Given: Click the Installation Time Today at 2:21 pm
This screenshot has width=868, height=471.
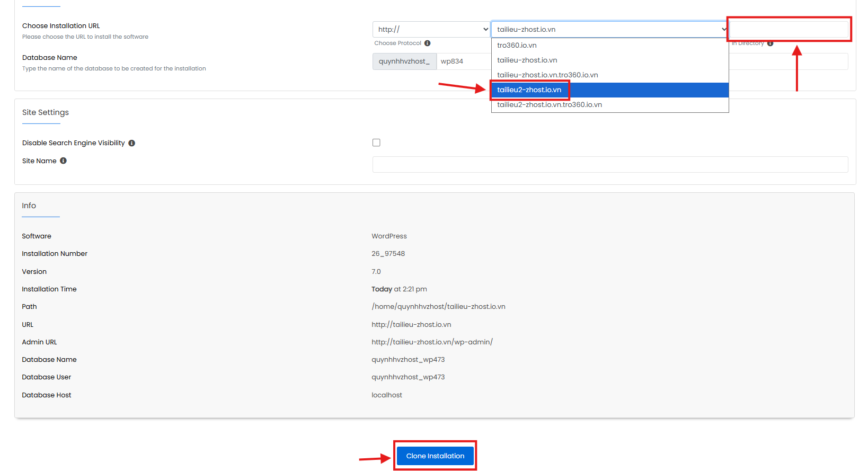Looking at the screenshot, I should (399, 289).
